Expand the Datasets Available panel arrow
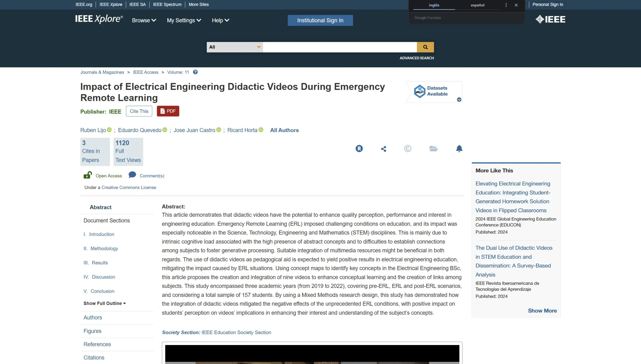 459,100
